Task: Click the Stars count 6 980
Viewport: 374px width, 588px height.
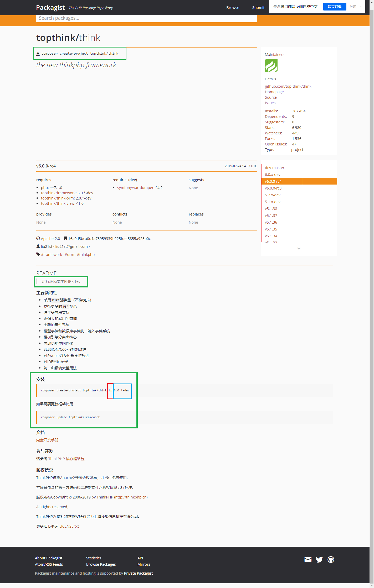Action: (x=297, y=128)
